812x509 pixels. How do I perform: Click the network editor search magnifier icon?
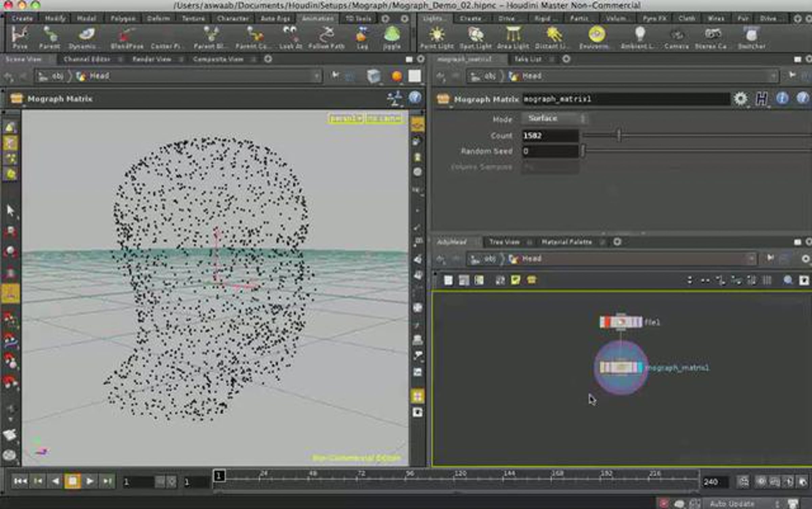pyautogui.click(x=788, y=280)
